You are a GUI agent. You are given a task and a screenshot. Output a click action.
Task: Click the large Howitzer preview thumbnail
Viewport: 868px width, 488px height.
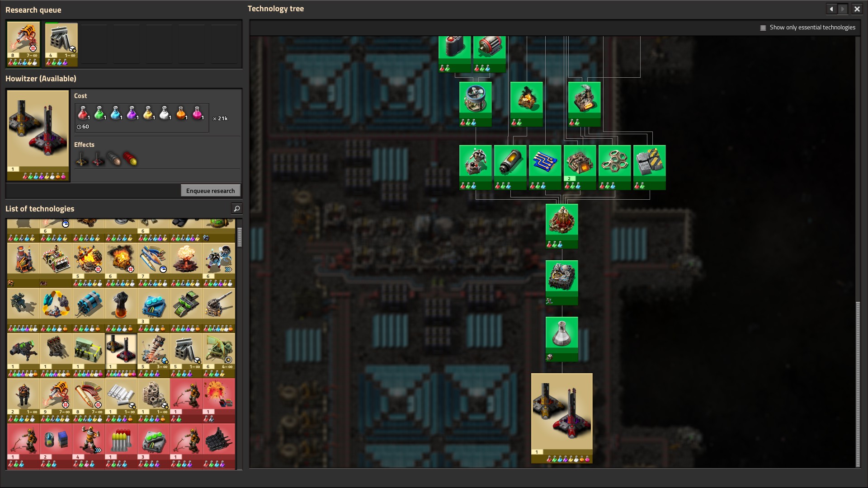coord(38,131)
